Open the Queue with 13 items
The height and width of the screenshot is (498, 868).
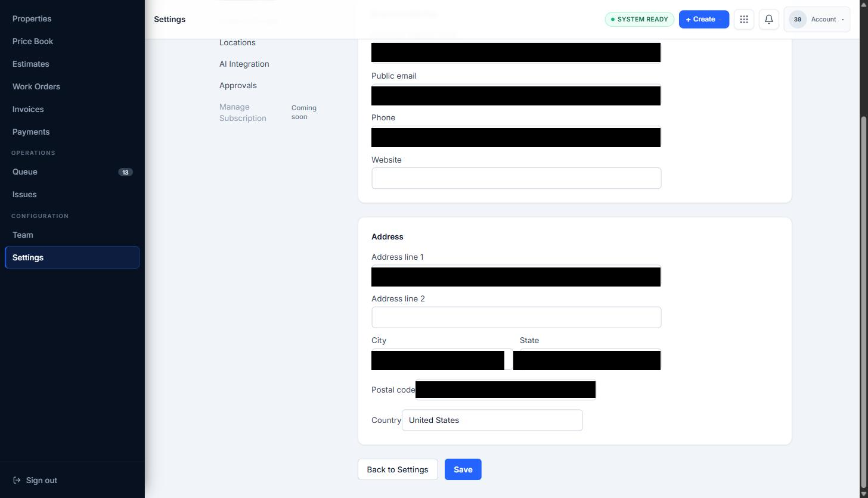pos(72,172)
